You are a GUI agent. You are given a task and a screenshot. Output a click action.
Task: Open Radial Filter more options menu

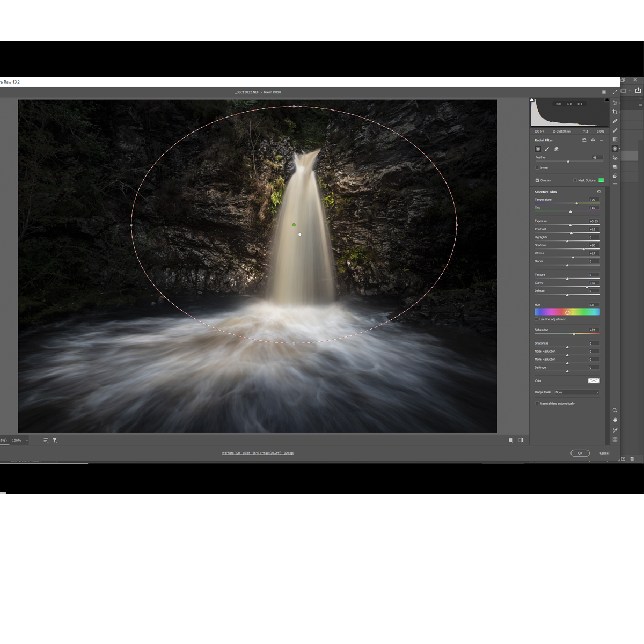[x=602, y=140]
